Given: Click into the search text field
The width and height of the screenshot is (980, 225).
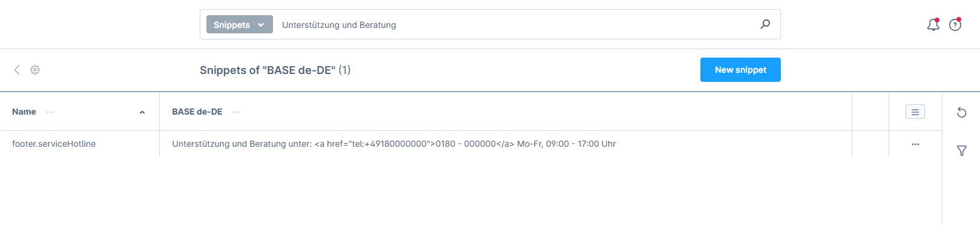Looking at the screenshot, I should click(515, 25).
